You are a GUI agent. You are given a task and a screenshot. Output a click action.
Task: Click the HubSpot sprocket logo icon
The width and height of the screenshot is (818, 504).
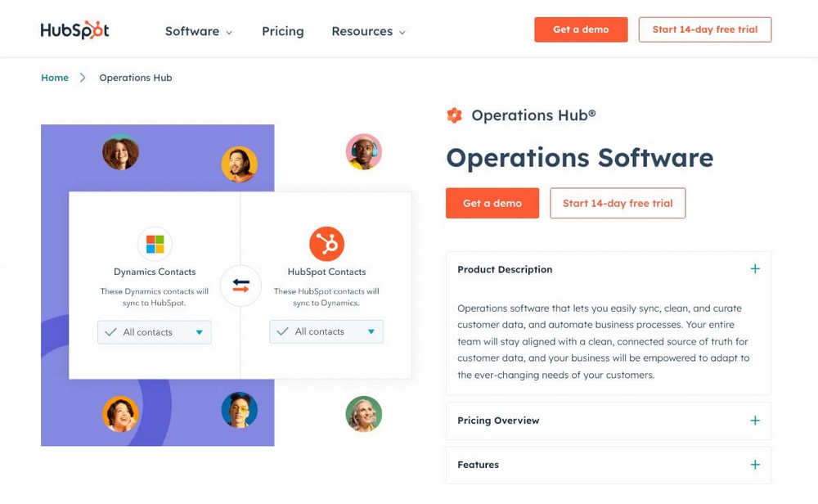(x=326, y=244)
